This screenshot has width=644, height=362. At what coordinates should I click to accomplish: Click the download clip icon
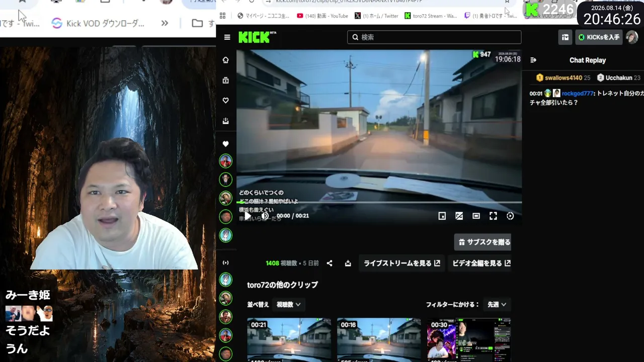click(348, 263)
